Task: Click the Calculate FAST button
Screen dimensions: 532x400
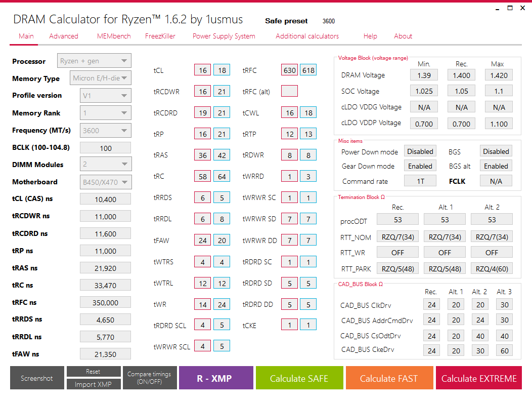Action: (x=389, y=378)
